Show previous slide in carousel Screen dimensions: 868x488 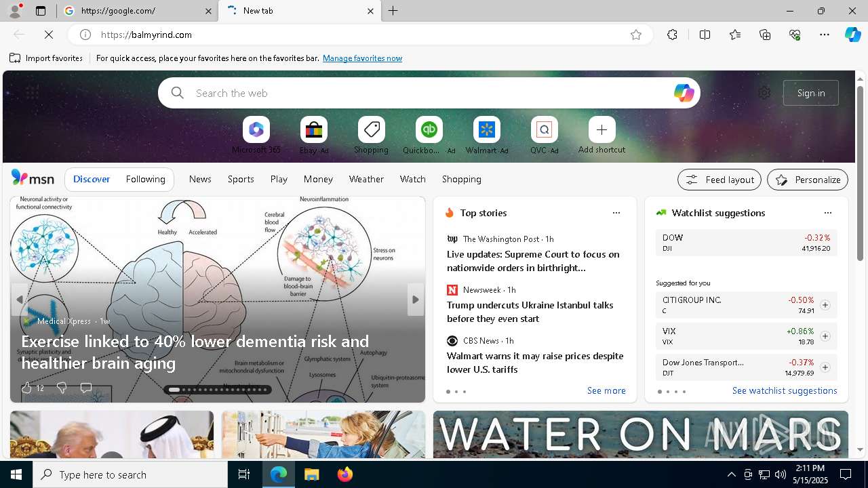tap(20, 300)
